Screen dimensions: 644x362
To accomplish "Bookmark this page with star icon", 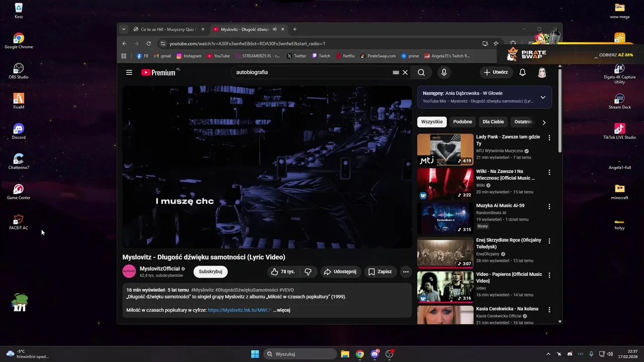I will tap(496, 44).
